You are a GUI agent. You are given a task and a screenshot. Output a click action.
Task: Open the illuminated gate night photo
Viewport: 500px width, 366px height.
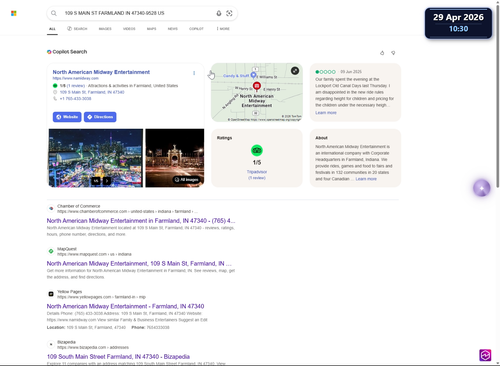pyautogui.click(x=175, y=158)
